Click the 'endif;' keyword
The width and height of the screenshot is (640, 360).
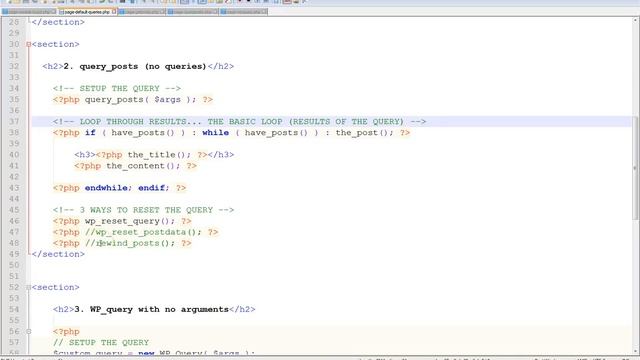click(154, 188)
